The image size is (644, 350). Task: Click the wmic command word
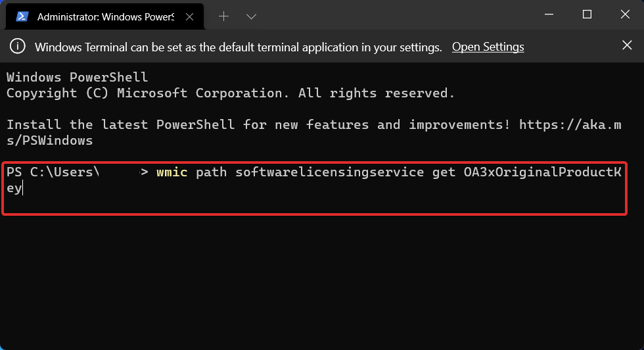(x=172, y=172)
